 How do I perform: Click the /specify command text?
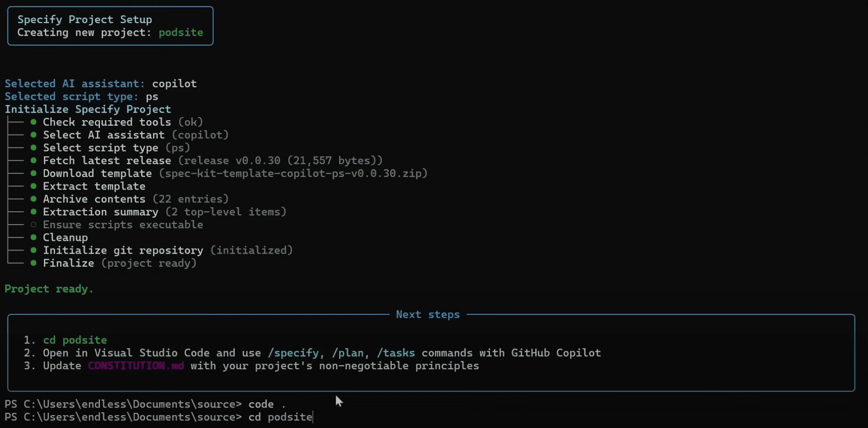pos(293,353)
